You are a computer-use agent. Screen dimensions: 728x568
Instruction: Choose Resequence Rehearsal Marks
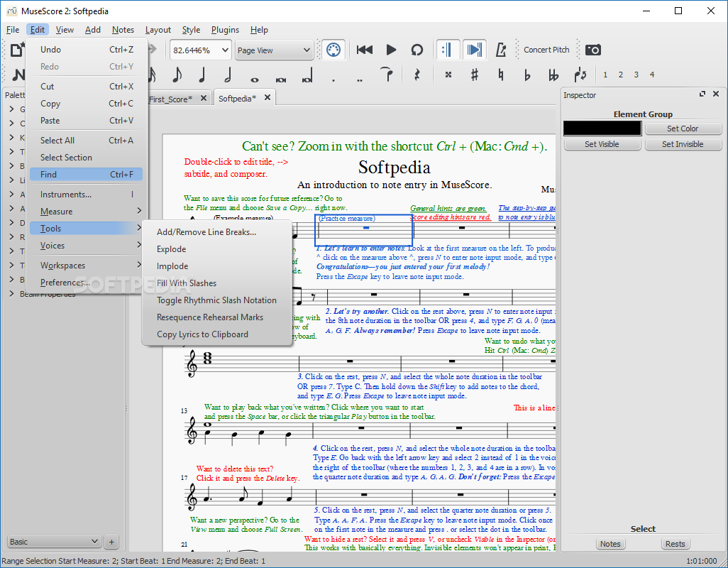pyautogui.click(x=217, y=317)
